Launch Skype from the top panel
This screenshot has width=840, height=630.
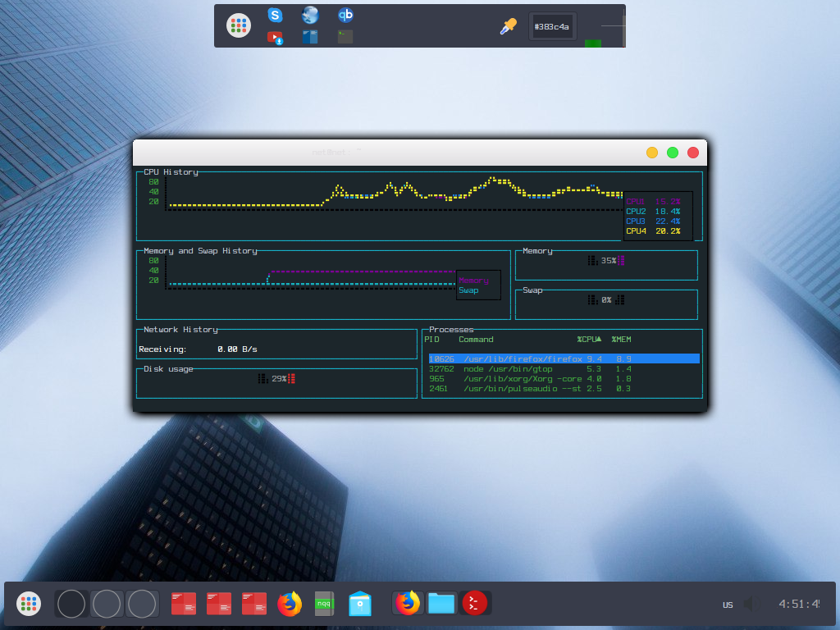click(x=275, y=15)
